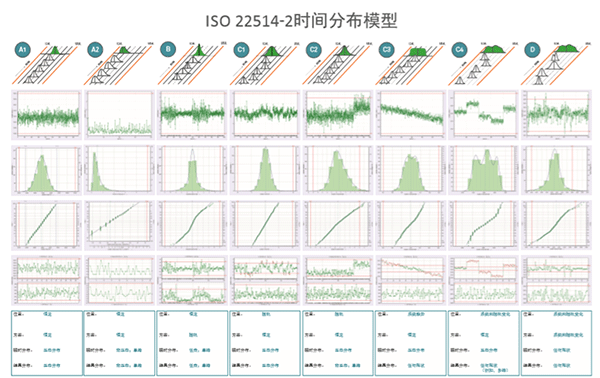Open the downward-trending run chart
The height and width of the screenshot is (378, 600).
[x=411, y=115]
